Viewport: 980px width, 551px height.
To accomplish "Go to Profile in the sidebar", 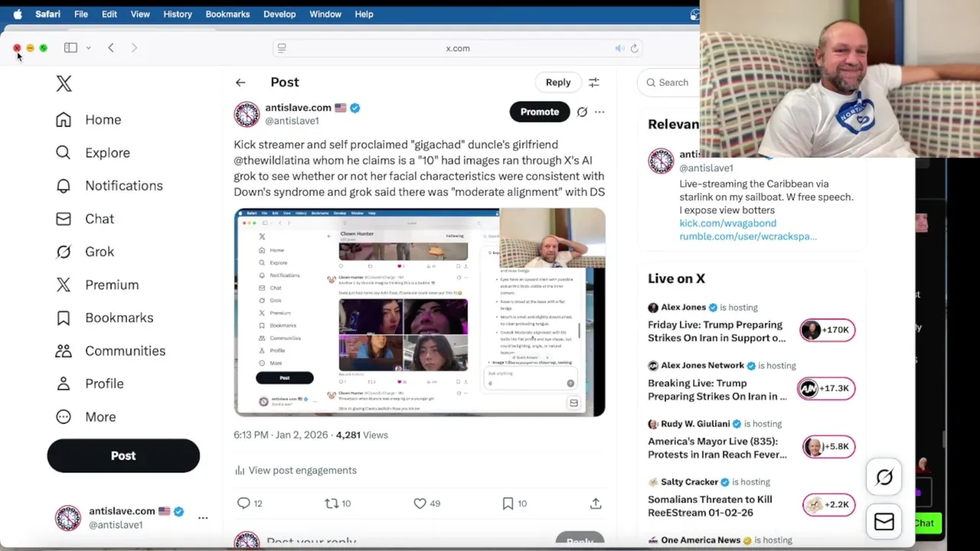I will point(89,383).
